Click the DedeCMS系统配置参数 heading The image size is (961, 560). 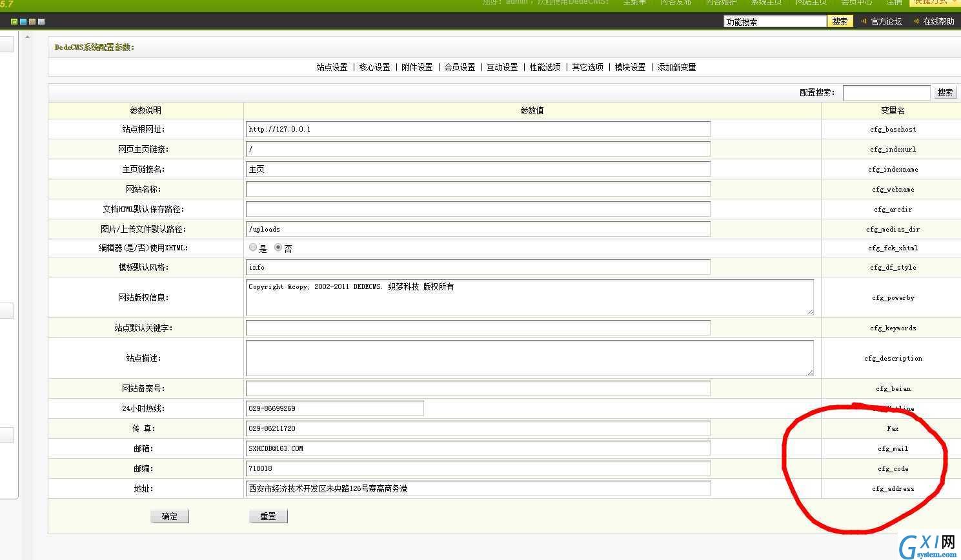pos(94,47)
